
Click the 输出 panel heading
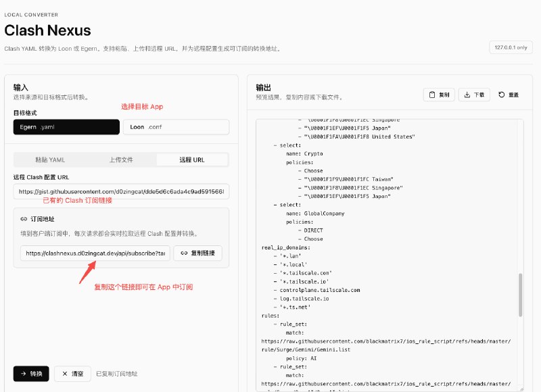coord(263,87)
